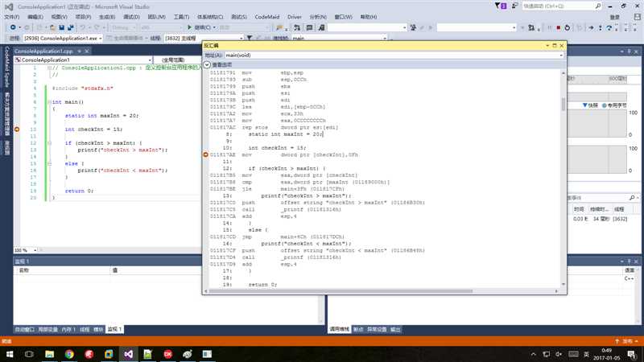Click the sign-in link at top right
Viewport: 644px width, 362px height.
(x=614, y=17)
